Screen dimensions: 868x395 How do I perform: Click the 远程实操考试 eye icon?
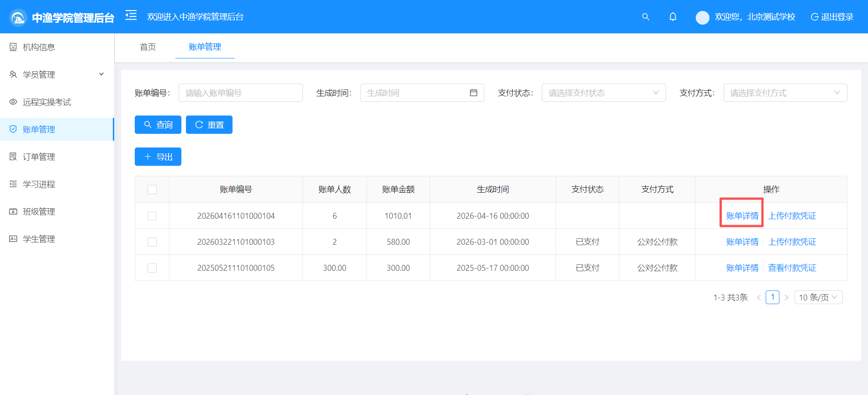pyautogui.click(x=13, y=102)
